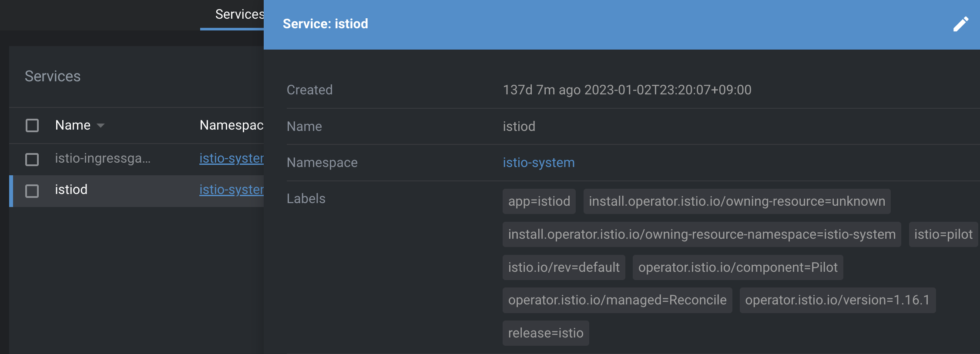Click the Service: istiod panel title
Image resolution: width=980 pixels, height=354 pixels.
tap(326, 24)
